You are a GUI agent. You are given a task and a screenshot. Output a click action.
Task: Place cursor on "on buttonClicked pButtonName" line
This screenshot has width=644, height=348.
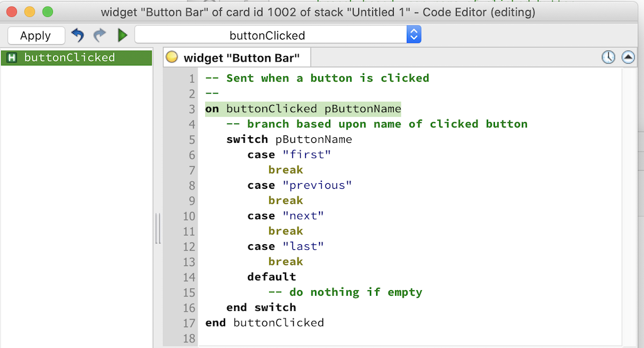click(x=303, y=109)
